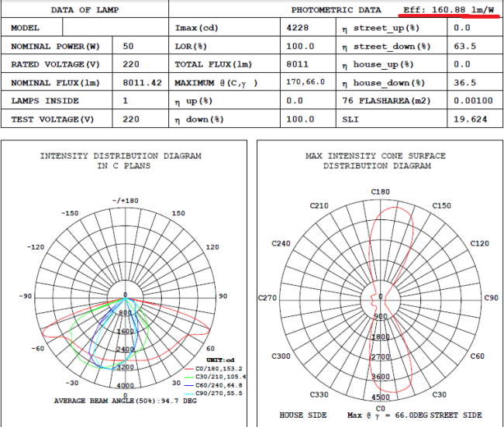
Task: Click the Nominal Flux value 8011.42
Action: click(x=142, y=82)
